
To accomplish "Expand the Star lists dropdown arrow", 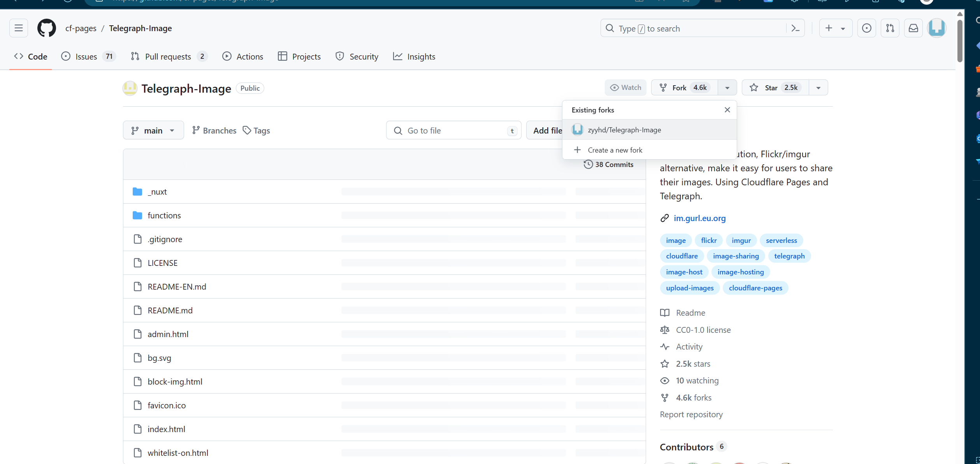I will pyautogui.click(x=818, y=88).
